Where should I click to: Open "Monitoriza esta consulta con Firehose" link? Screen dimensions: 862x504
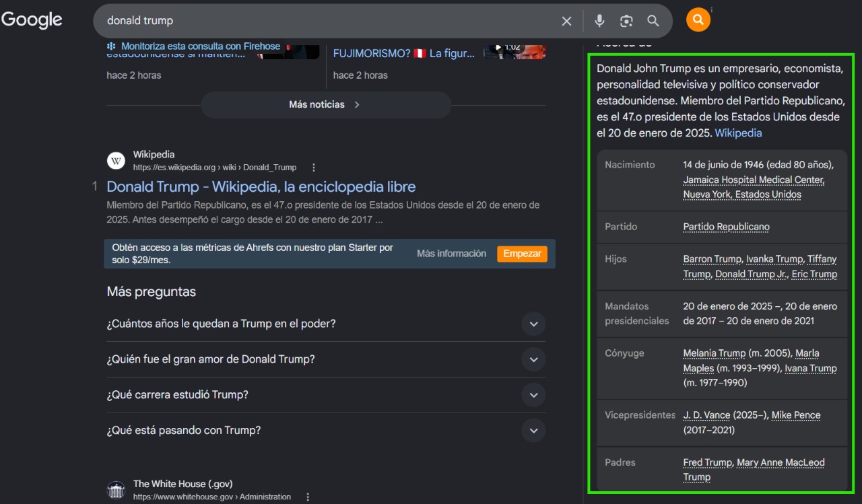(201, 46)
